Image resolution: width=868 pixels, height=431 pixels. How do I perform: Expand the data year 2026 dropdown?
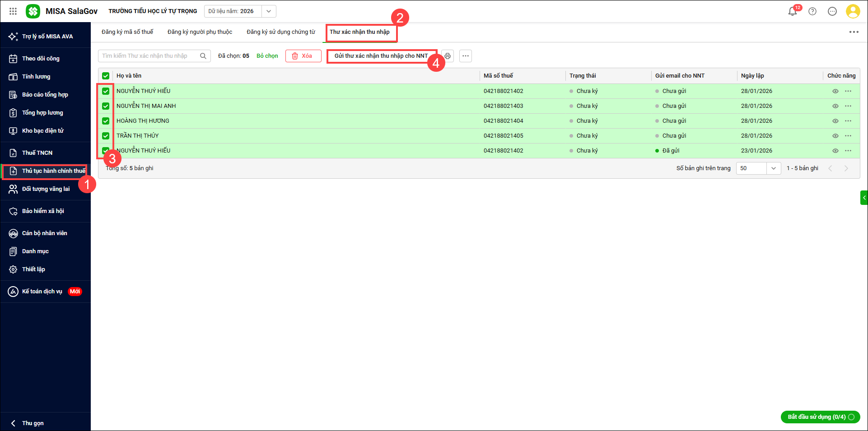point(269,11)
